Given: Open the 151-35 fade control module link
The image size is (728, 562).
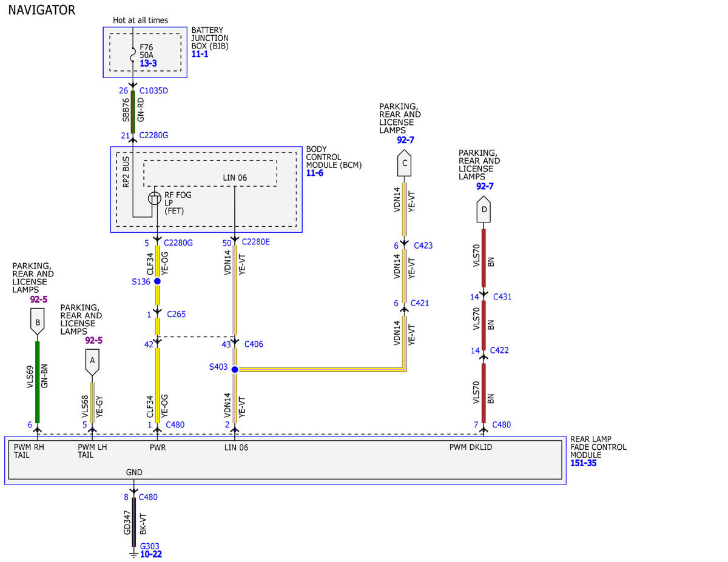Looking at the screenshot, I should pyautogui.click(x=584, y=463).
